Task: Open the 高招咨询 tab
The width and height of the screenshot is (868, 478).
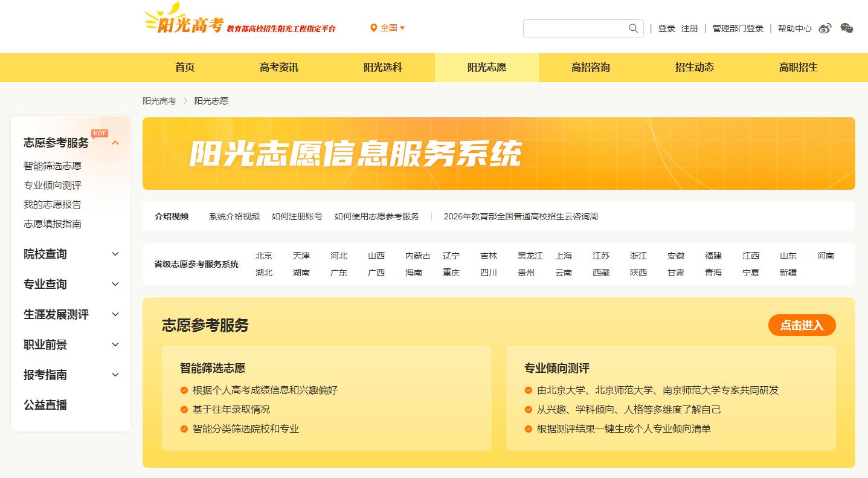Action: point(591,68)
